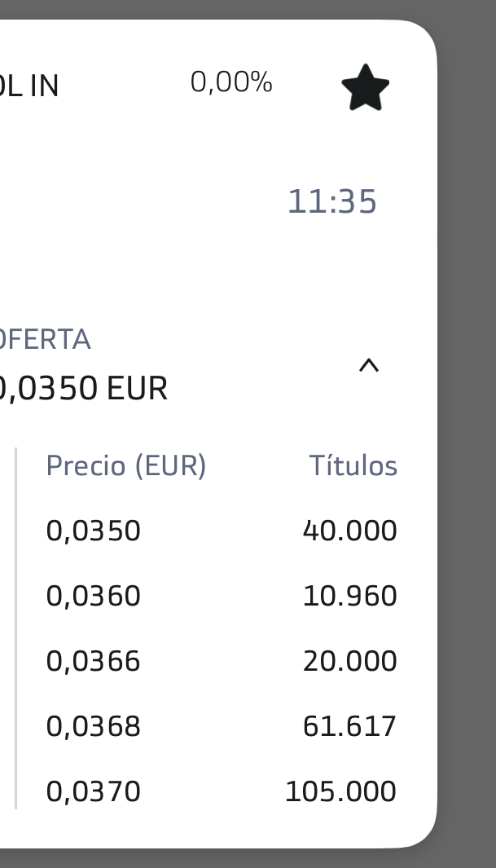Select the 0,0360 price row

94,597
